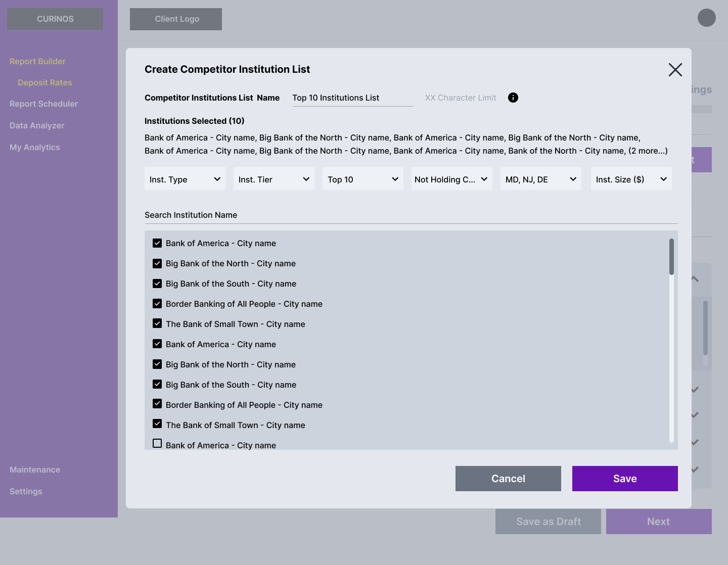Open Maintenance in sidebar
Screen dimensions: 728x565
tap(35, 469)
